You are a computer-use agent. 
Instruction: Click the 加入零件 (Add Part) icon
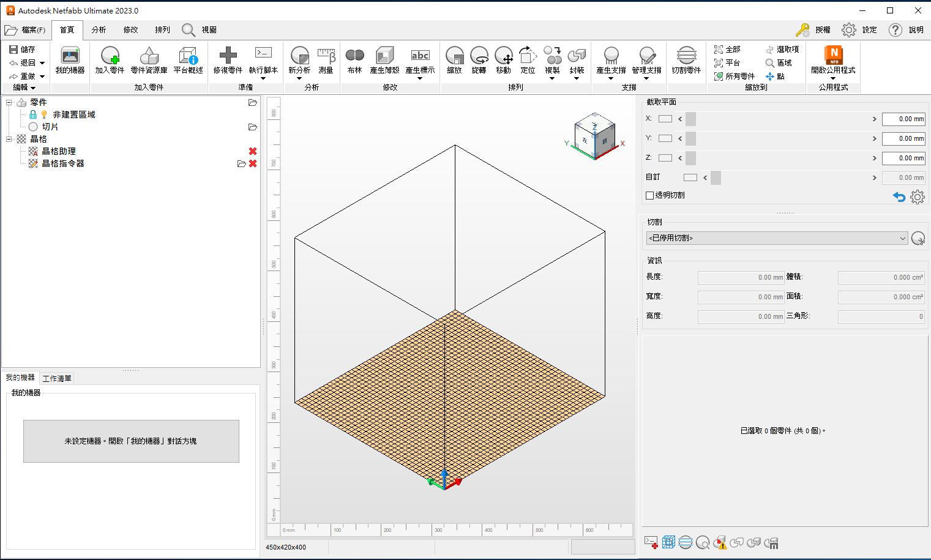coord(110,60)
